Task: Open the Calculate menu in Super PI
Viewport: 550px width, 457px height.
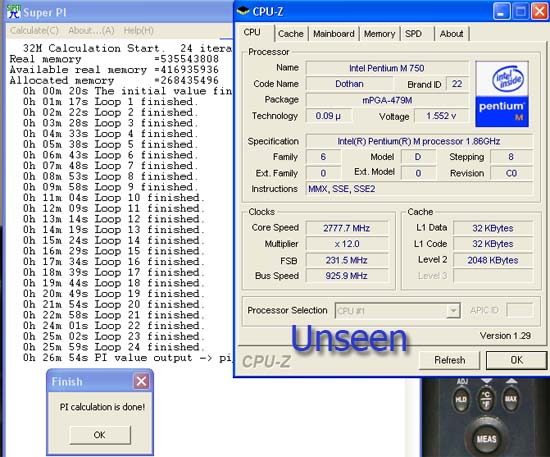Action: [x=34, y=31]
